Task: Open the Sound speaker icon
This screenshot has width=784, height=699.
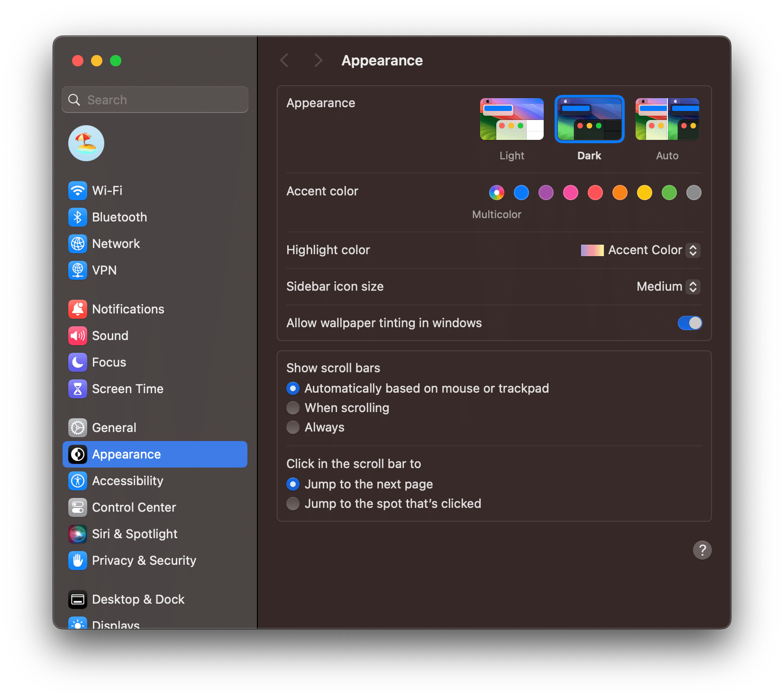Action: click(78, 336)
